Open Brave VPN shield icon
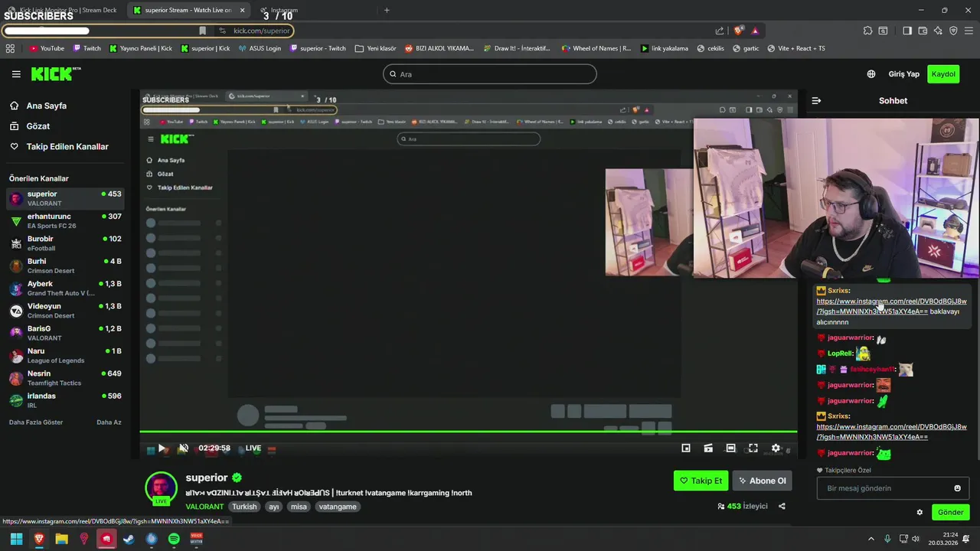This screenshot has width=980, height=551. click(953, 31)
